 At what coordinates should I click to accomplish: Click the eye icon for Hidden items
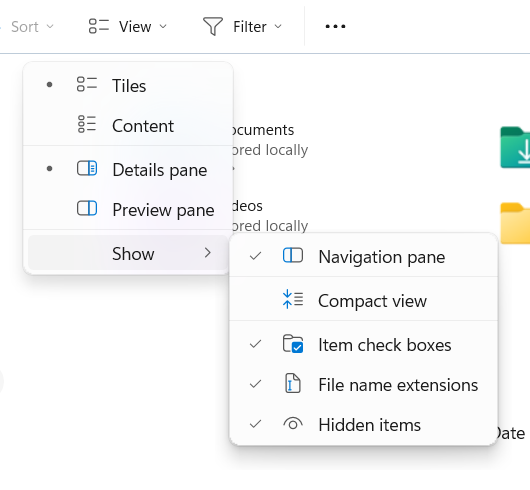click(x=293, y=424)
